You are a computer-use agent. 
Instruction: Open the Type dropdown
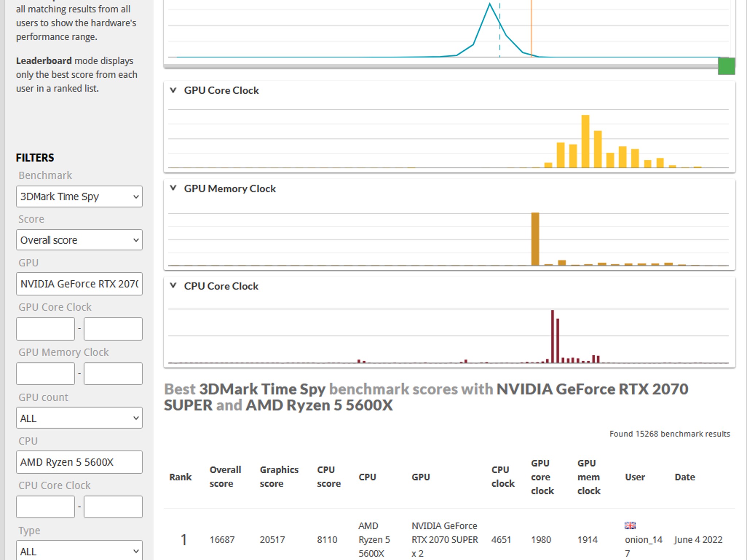click(x=79, y=551)
